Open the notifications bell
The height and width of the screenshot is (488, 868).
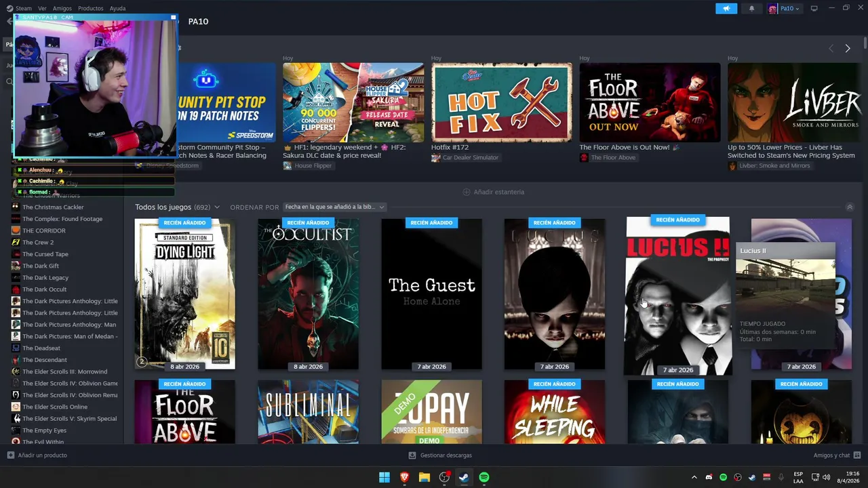(x=751, y=8)
